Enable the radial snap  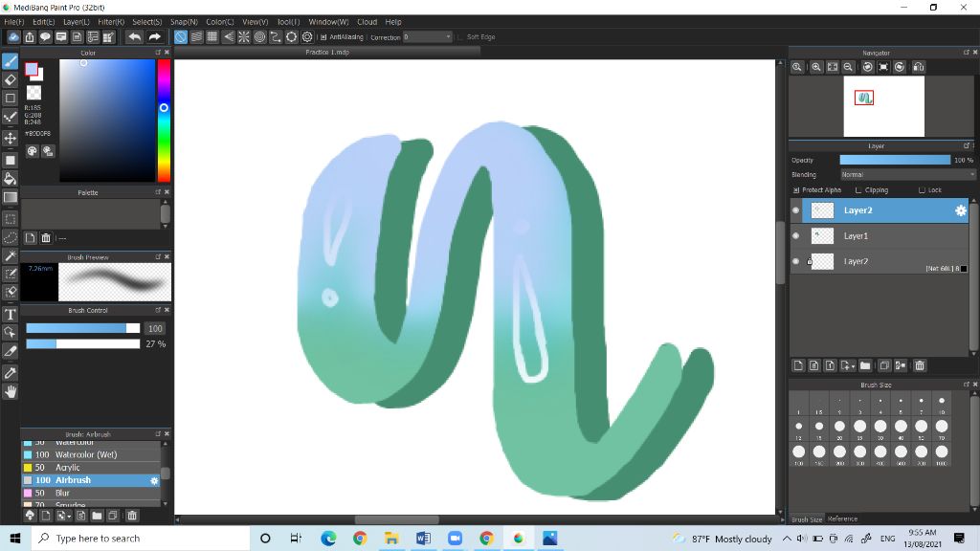[244, 37]
